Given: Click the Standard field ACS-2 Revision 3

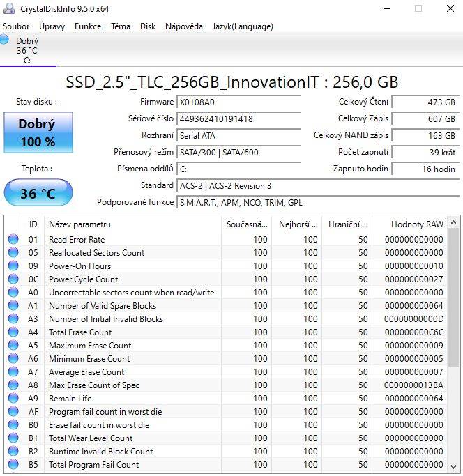Looking at the screenshot, I should [319, 185].
